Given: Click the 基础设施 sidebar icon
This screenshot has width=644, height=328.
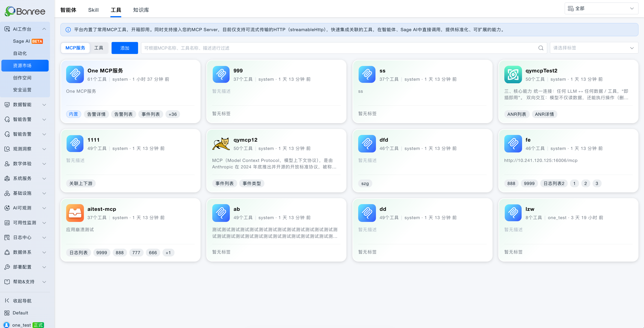Looking at the screenshot, I should point(7,193).
